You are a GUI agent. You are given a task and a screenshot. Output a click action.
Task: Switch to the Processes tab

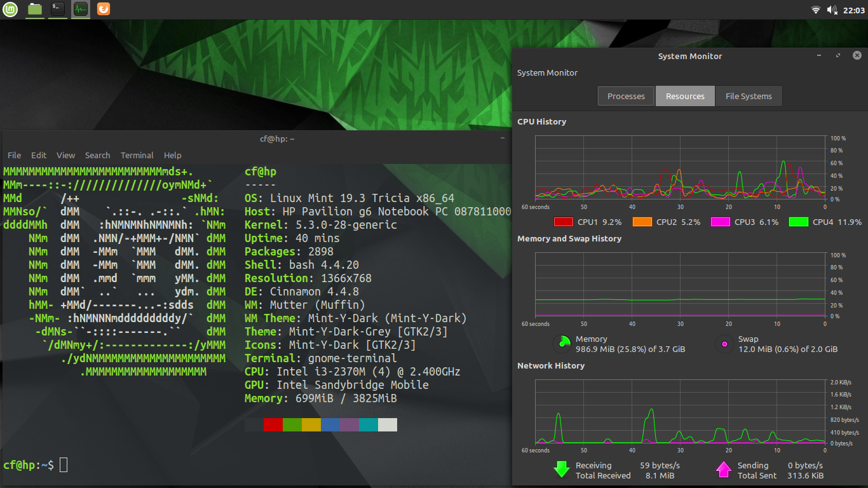pos(626,96)
